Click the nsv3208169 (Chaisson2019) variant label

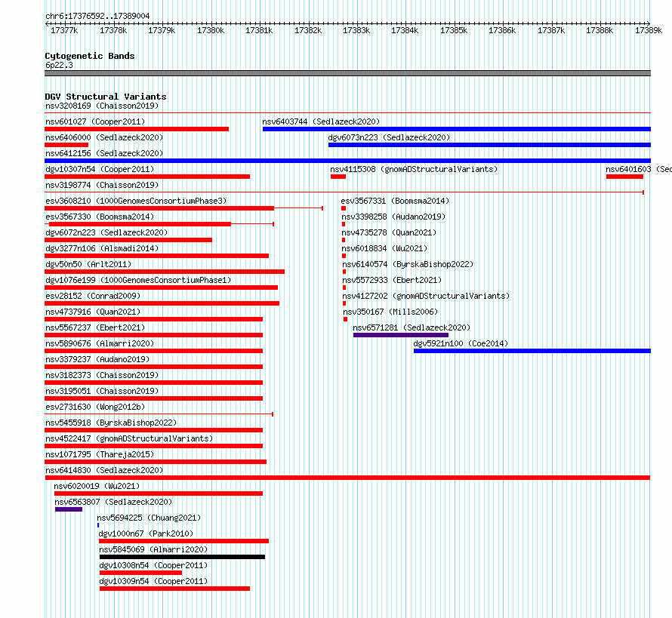102,106
